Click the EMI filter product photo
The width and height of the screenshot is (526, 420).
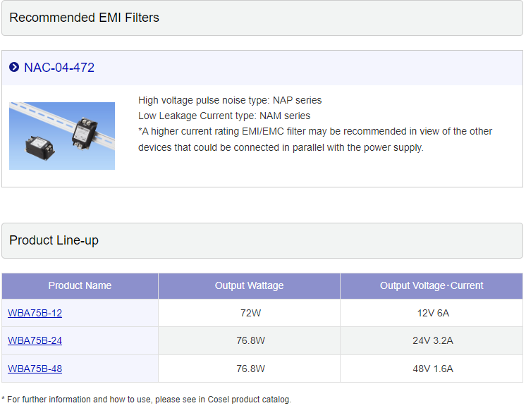click(62, 135)
